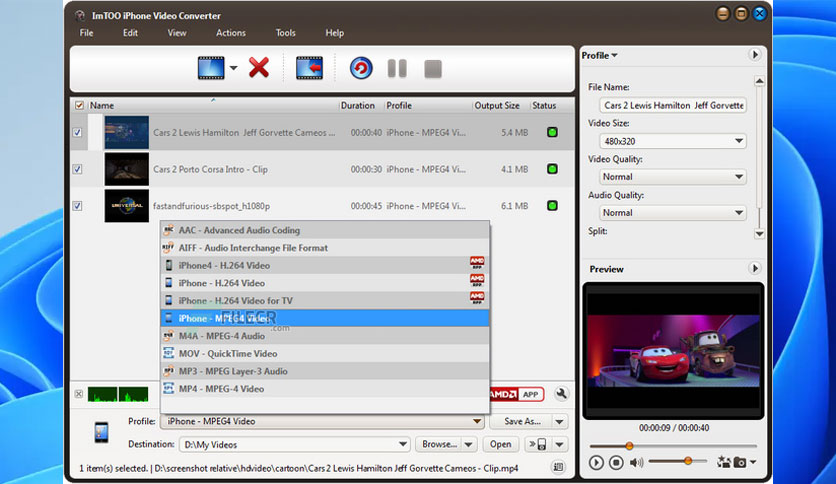Sort the list by Duration column
This screenshot has height=484, width=836.
click(x=358, y=106)
